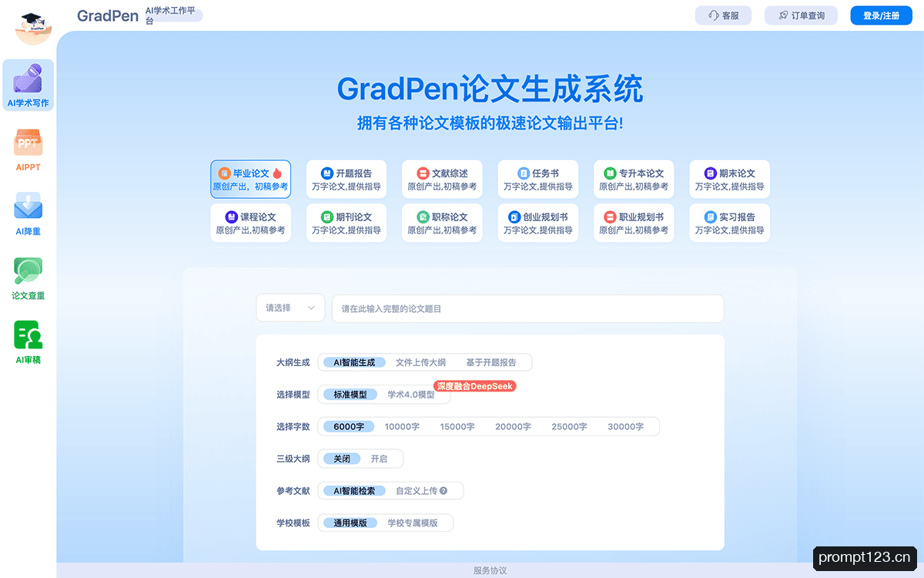Click the flame icon on 毕业论文

(277, 173)
